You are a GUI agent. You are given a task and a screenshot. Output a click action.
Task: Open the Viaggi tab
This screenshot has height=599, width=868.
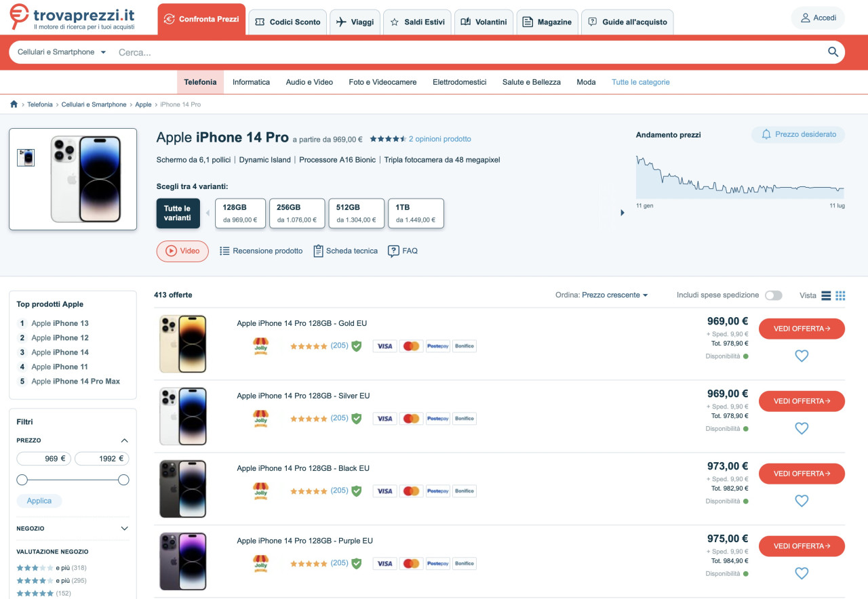355,22
